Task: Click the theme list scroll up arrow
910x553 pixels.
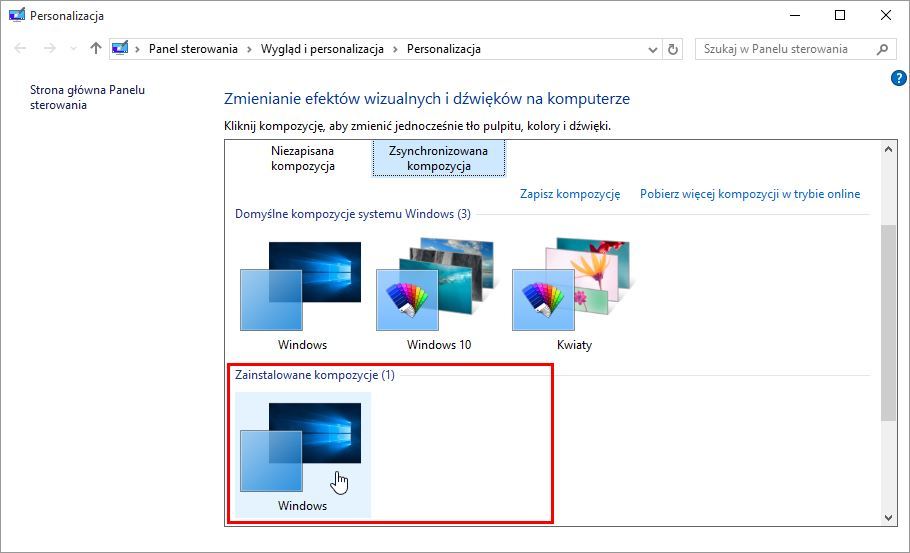Action: point(888,149)
